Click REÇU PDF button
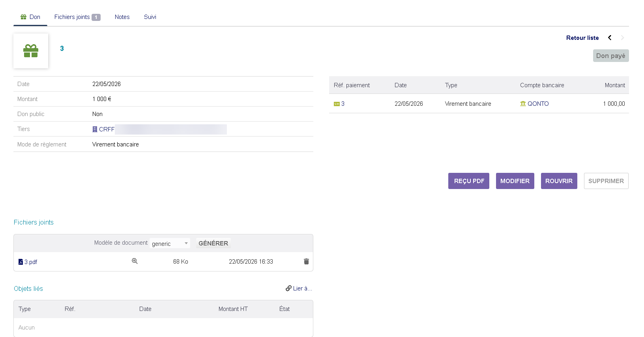644x337 pixels. point(469,181)
